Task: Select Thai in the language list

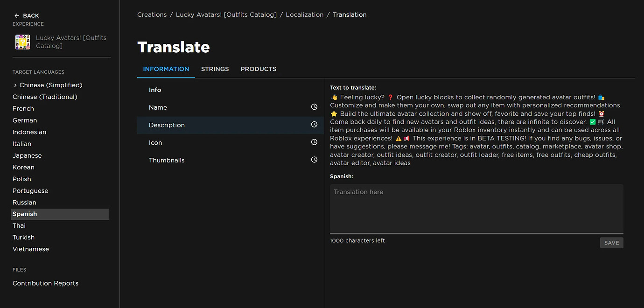Action: [x=19, y=226]
